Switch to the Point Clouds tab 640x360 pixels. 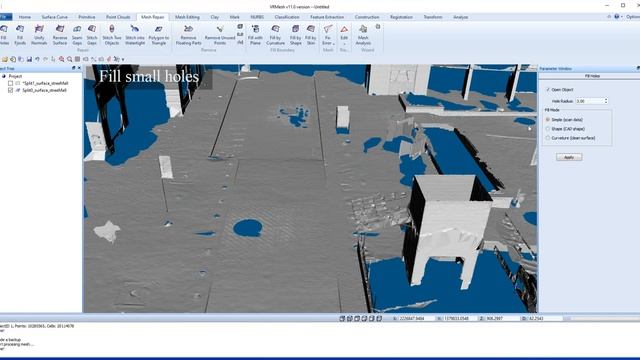[x=118, y=17]
